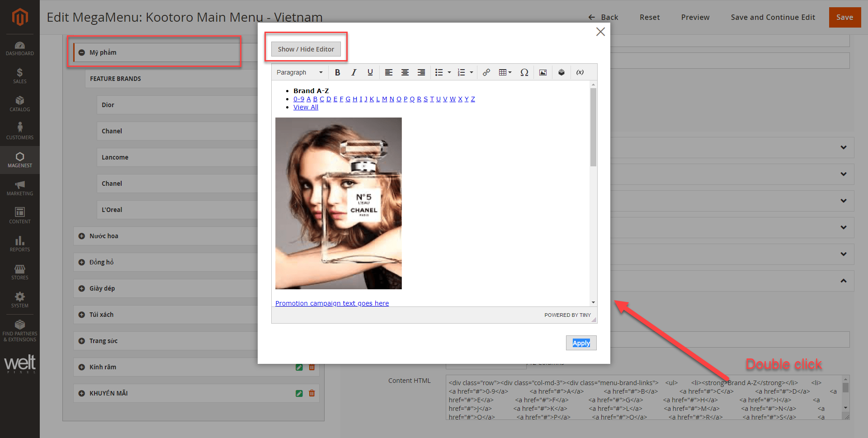Open the System menu in sidebar
868x438 pixels.
[20, 300]
